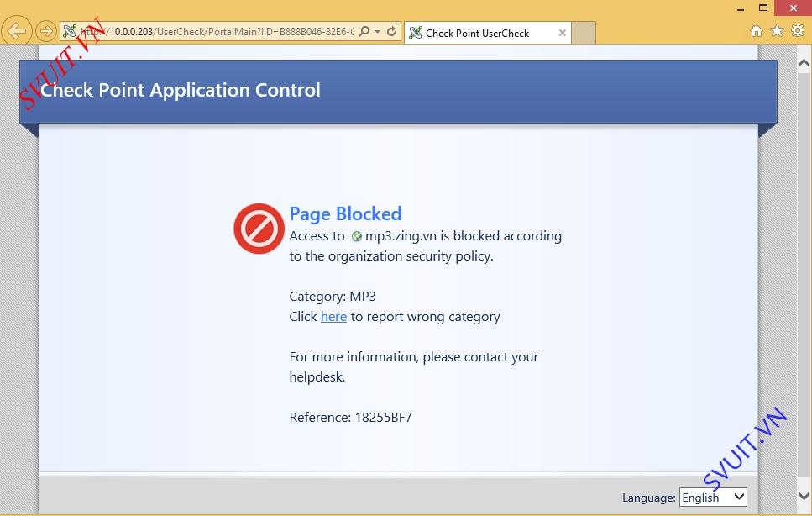The width and height of the screenshot is (812, 516).
Task: Click 'here' to report wrong category
Action: click(x=333, y=317)
